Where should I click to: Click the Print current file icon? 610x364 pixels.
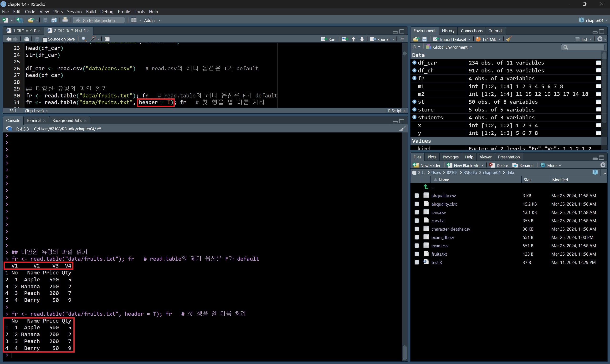(65, 20)
